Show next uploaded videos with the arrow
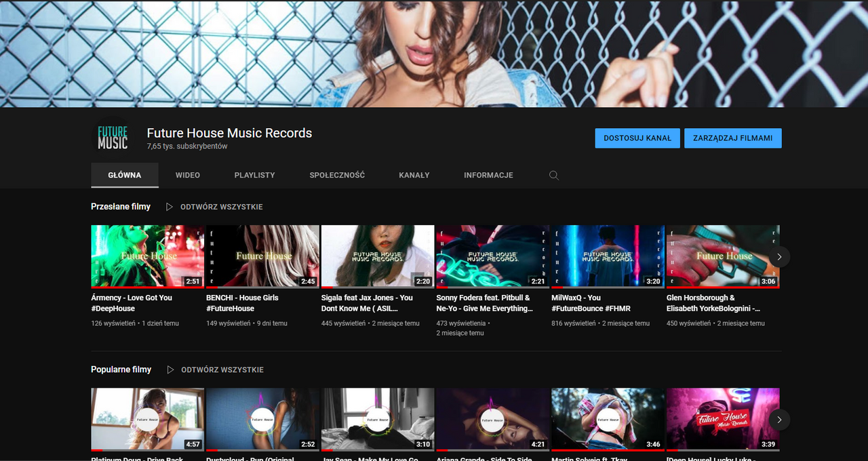 pos(779,256)
